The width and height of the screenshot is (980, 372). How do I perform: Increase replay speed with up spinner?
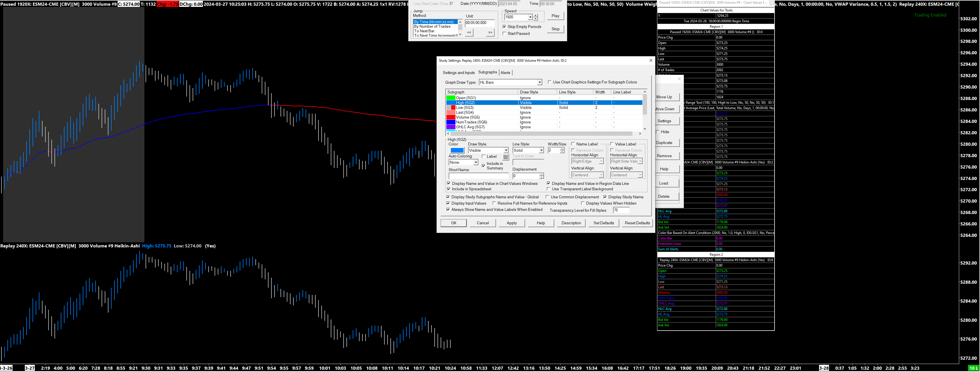point(536,15)
